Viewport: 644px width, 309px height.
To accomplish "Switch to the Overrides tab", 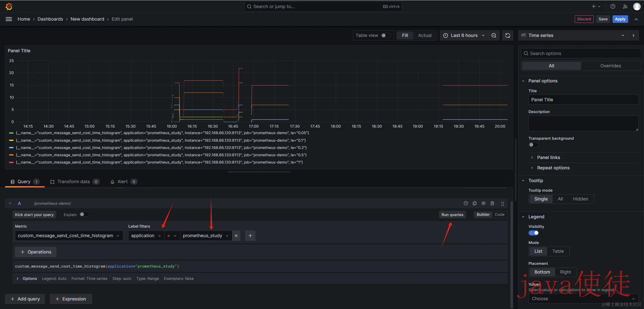I will pos(611,66).
